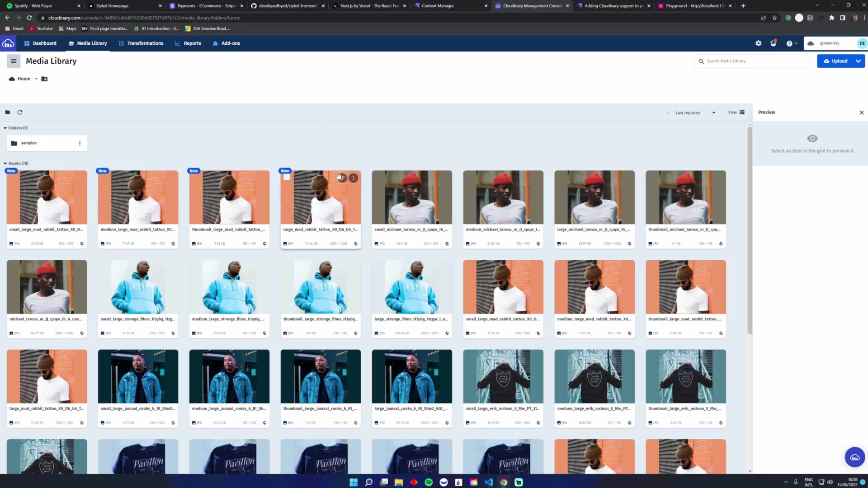Image resolution: width=868 pixels, height=488 pixels.
Task: Go to the Reports tab
Action: (x=188, y=43)
